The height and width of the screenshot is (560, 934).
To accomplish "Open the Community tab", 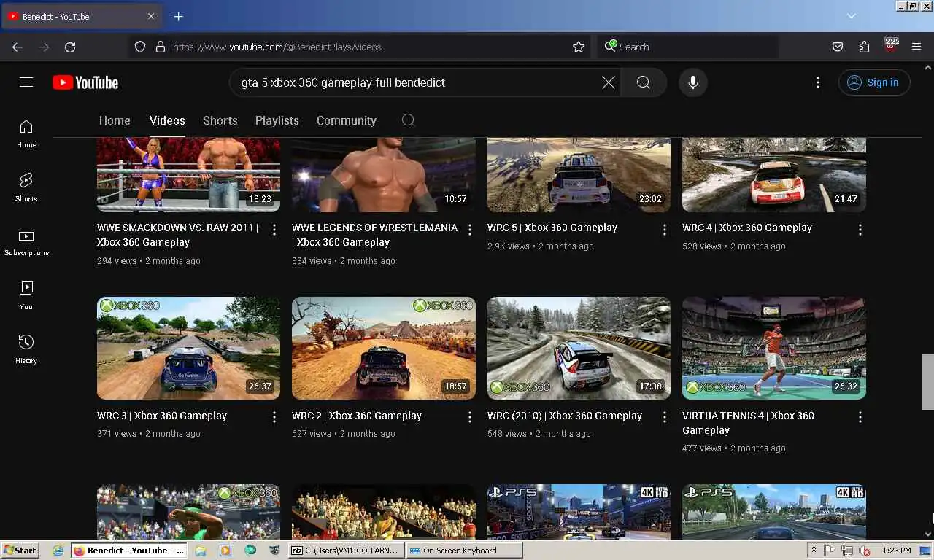I will pos(347,120).
